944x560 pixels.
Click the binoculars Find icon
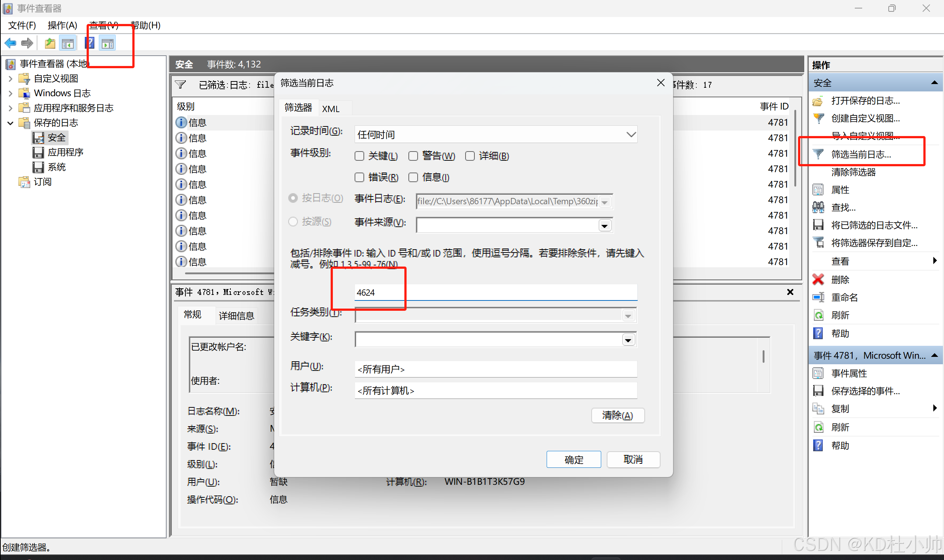click(818, 207)
